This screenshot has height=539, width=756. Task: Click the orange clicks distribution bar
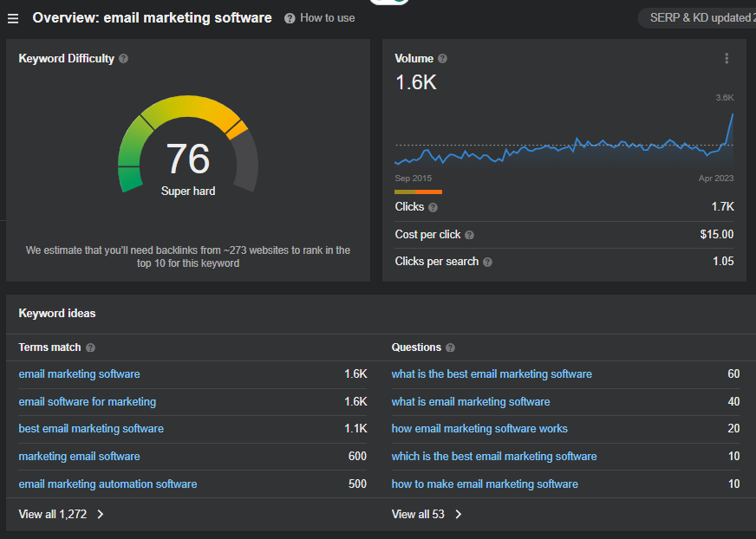(x=427, y=192)
